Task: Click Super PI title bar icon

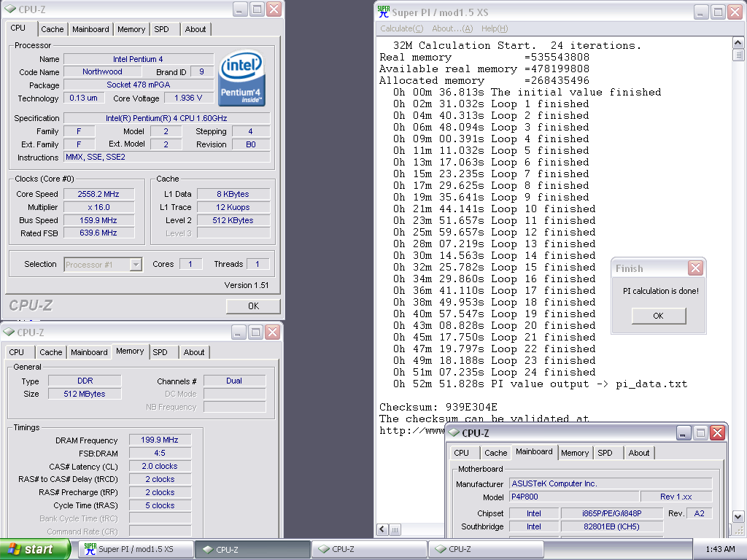Action: click(383, 12)
